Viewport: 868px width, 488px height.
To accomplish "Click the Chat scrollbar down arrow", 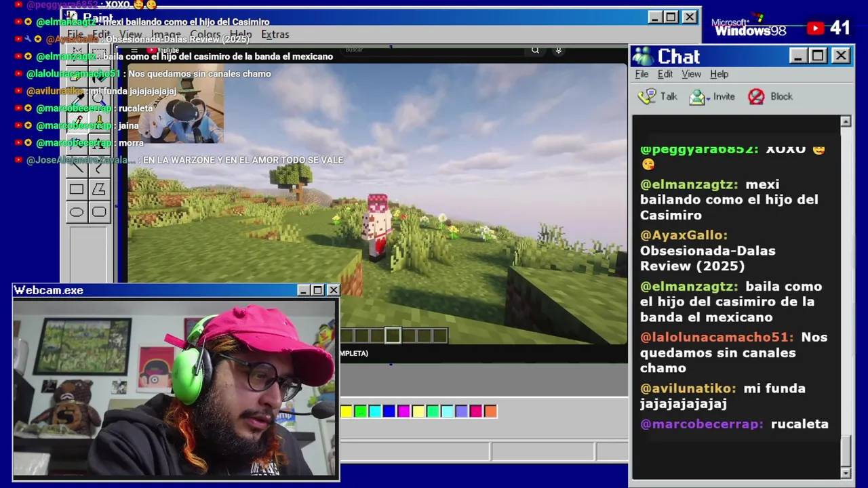I will click(x=846, y=472).
